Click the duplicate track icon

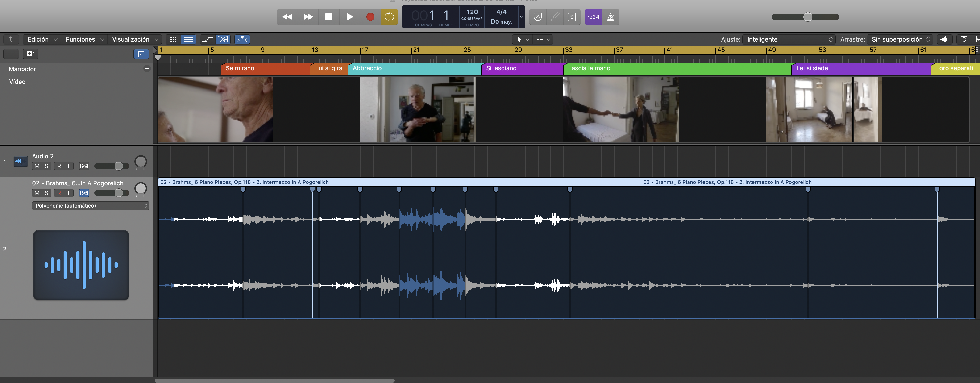30,54
